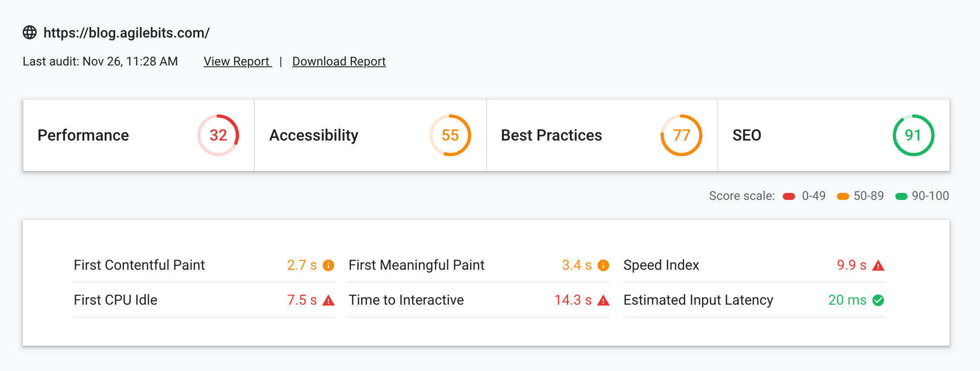Viewport: 980px width, 371px height.
Task: Click the warning triangle for Time to Interactive
Action: [603, 300]
